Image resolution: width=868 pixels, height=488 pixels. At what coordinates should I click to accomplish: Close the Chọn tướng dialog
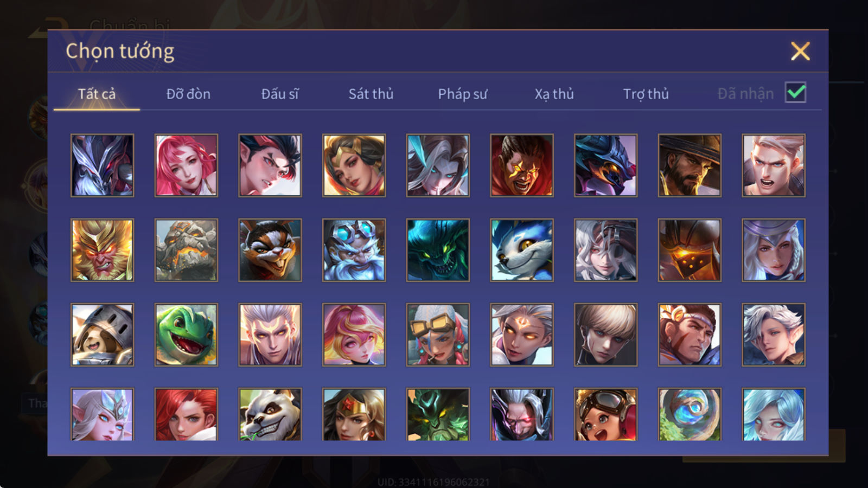(x=800, y=52)
